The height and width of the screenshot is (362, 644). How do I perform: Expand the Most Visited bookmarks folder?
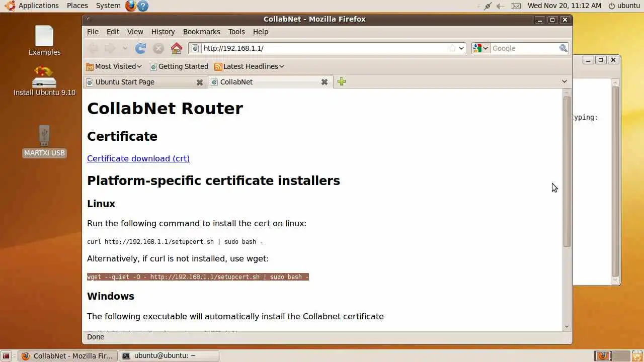coord(114,66)
